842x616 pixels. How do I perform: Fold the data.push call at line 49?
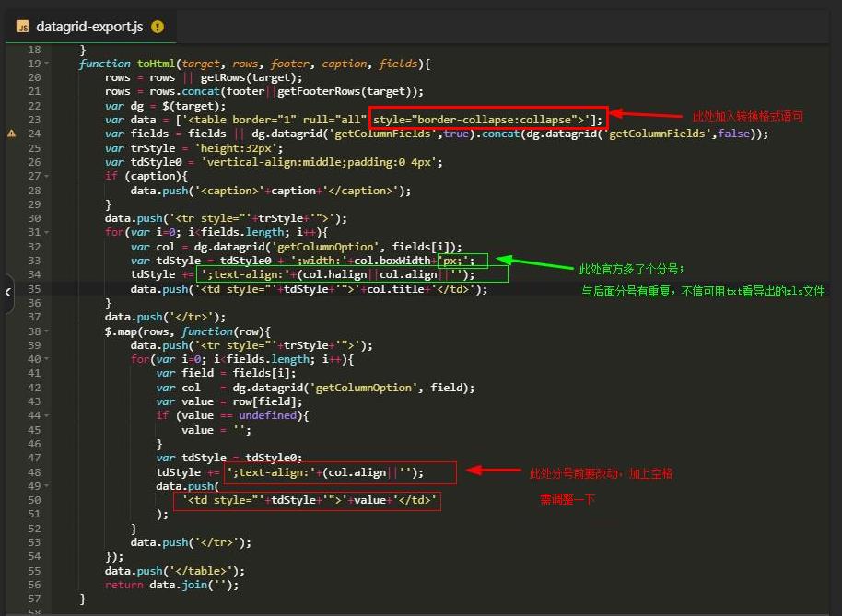pyautogui.click(x=46, y=486)
